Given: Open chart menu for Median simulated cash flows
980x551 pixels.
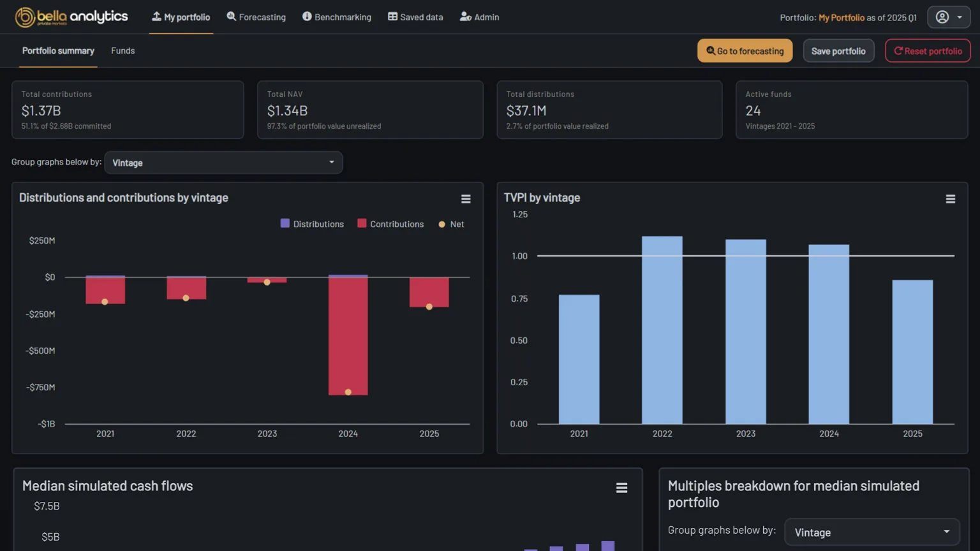Looking at the screenshot, I should 621,488.
